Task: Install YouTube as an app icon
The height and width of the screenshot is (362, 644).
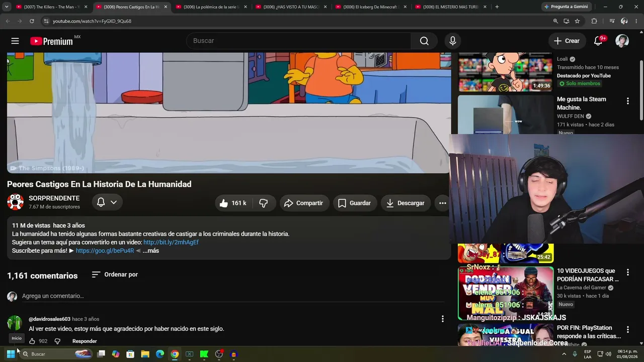Action: tap(567, 21)
